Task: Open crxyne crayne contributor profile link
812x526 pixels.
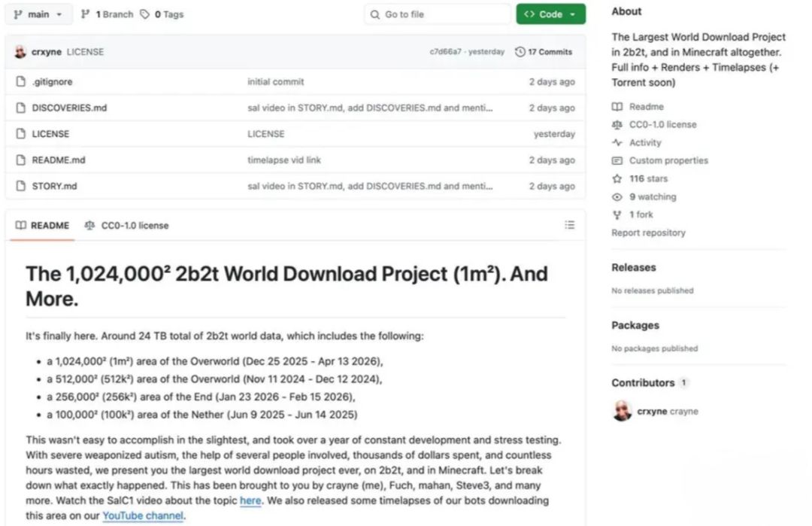Action: tap(668, 411)
